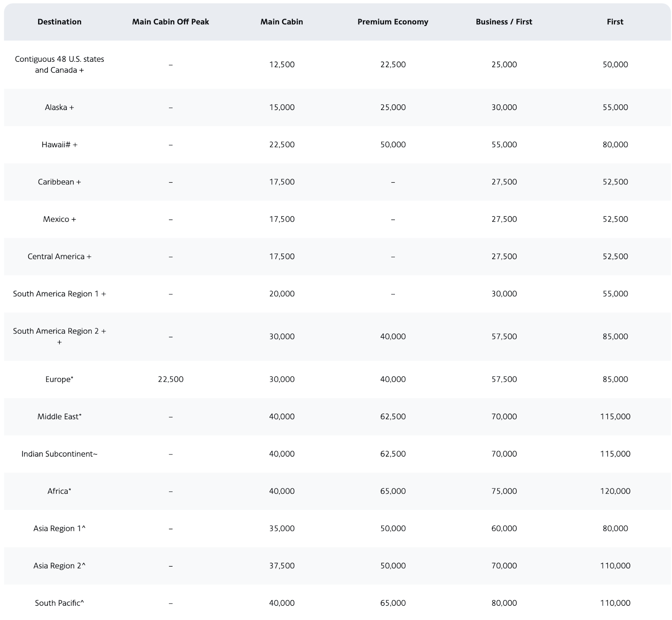Select the Business / First column header
Image resolution: width=672 pixels, height=620 pixels.
coord(504,22)
